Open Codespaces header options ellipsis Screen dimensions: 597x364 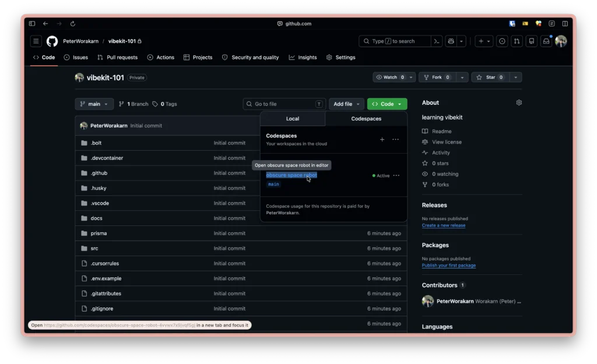396,140
